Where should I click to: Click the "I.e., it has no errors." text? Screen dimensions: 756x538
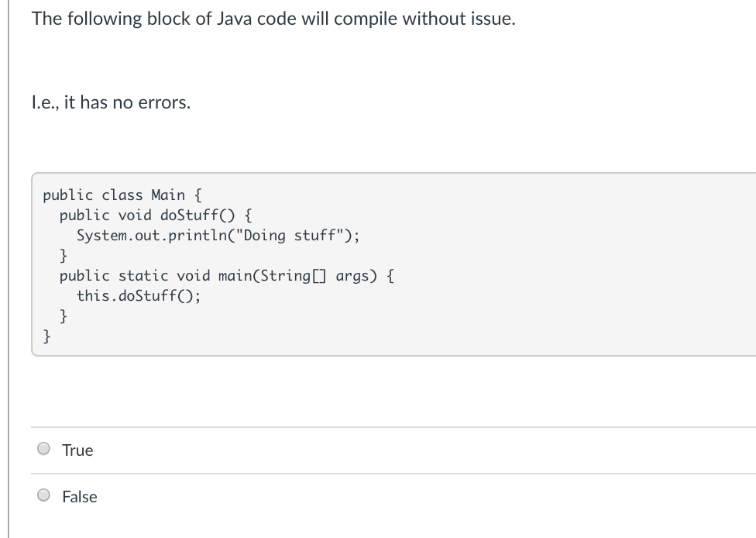111,103
